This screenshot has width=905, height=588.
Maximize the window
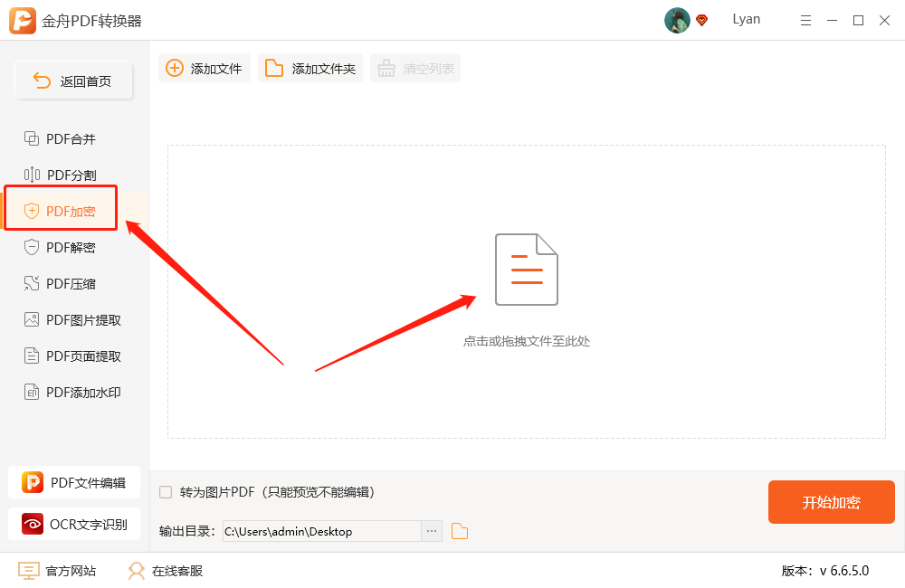[x=858, y=21]
